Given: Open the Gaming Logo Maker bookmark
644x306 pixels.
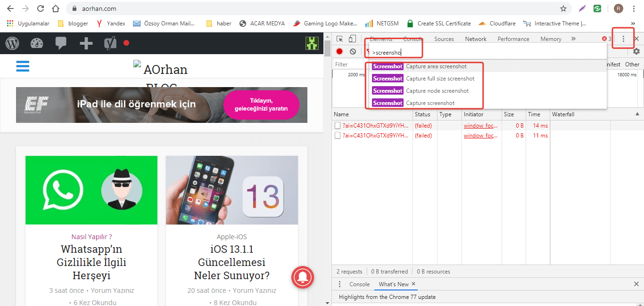Looking at the screenshot, I should click(325, 24).
